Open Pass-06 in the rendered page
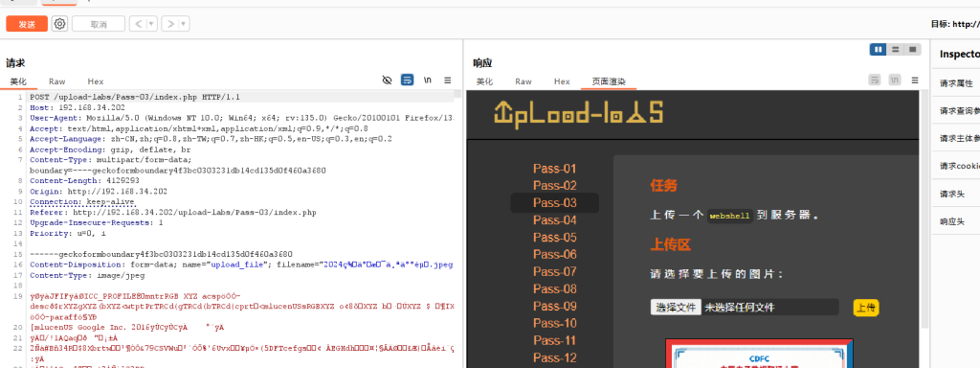 pyautogui.click(x=554, y=255)
